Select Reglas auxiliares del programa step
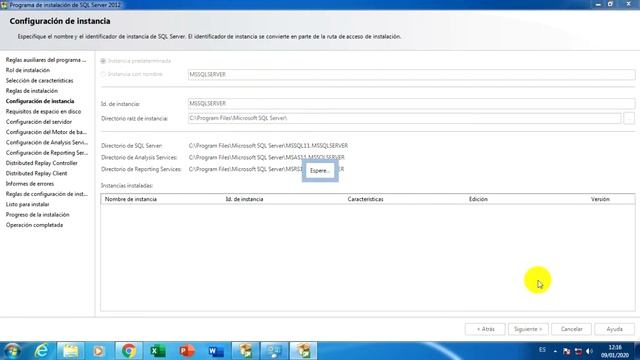Screen dimensions: 640x360 click(46, 60)
